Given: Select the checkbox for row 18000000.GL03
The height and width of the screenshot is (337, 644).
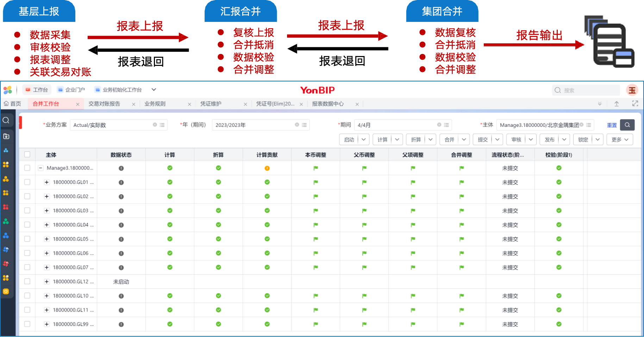Looking at the screenshot, I should [x=27, y=210].
